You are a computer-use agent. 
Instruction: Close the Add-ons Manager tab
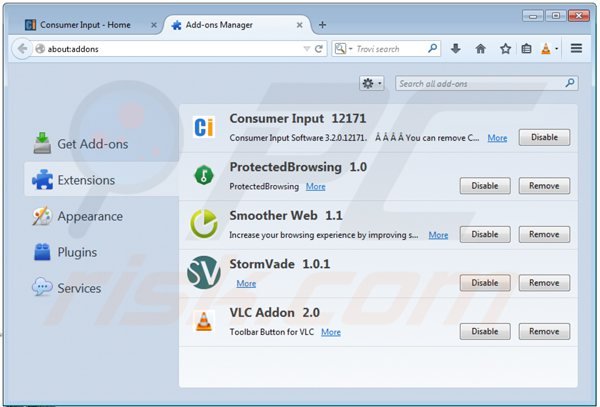299,25
